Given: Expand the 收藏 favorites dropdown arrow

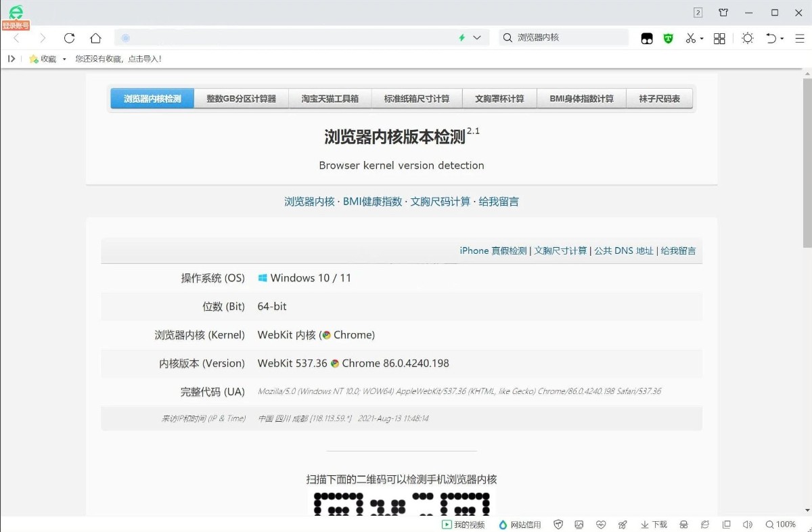Looking at the screenshot, I should click(64, 59).
